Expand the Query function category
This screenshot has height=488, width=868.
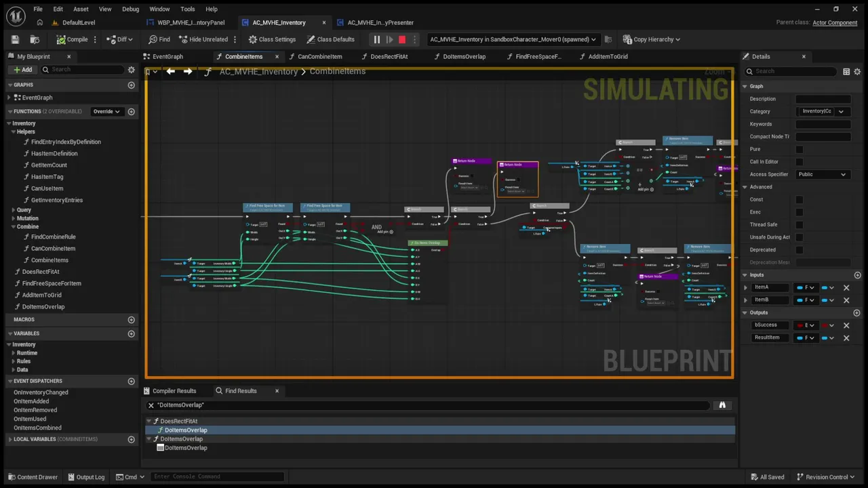click(x=14, y=210)
